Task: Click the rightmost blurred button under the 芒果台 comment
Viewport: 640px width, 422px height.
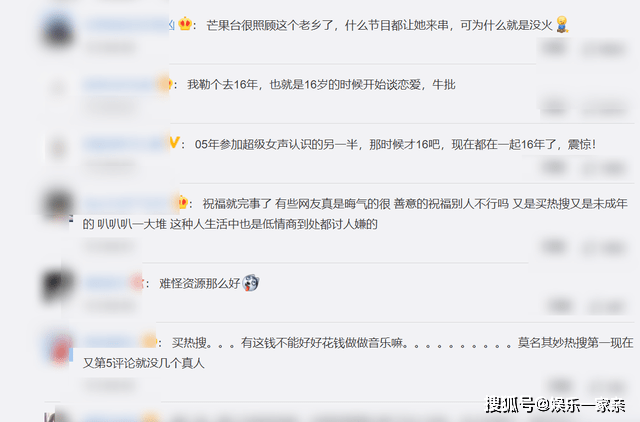Action: pyautogui.click(x=604, y=49)
